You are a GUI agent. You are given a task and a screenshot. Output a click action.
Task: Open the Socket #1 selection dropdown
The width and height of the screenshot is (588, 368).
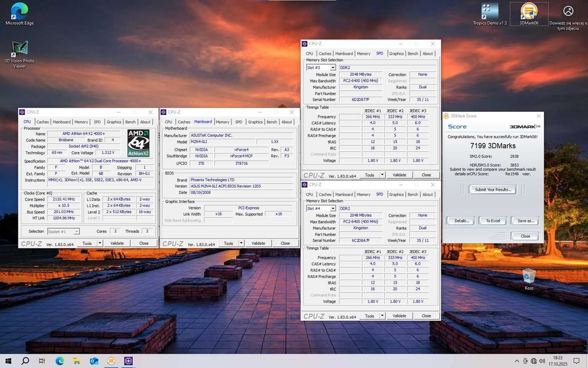point(76,231)
